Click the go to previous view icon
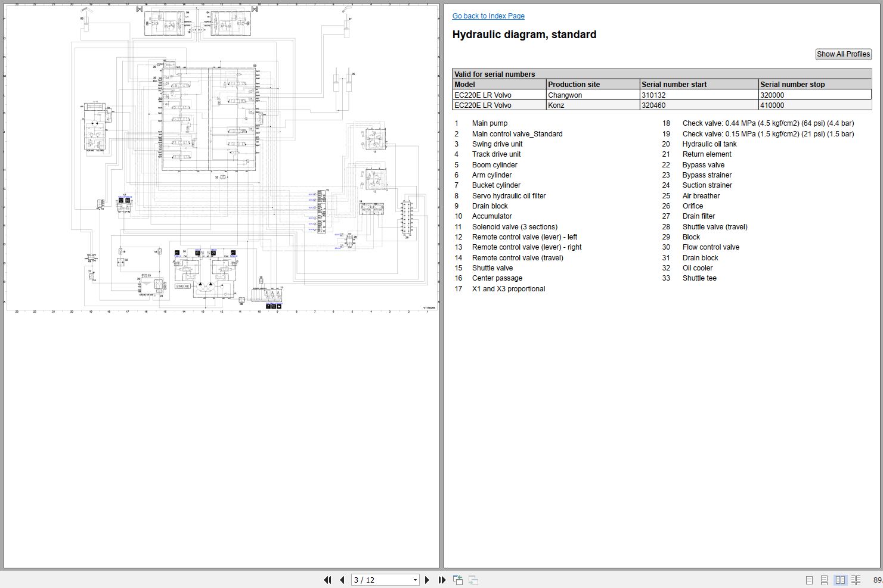This screenshot has height=588, width=883. click(458, 580)
